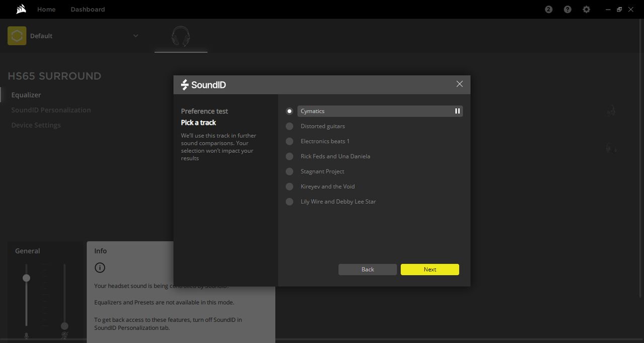Click the HS65 SURROUND device title
The width and height of the screenshot is (644, 343).
tap(54, 76)
